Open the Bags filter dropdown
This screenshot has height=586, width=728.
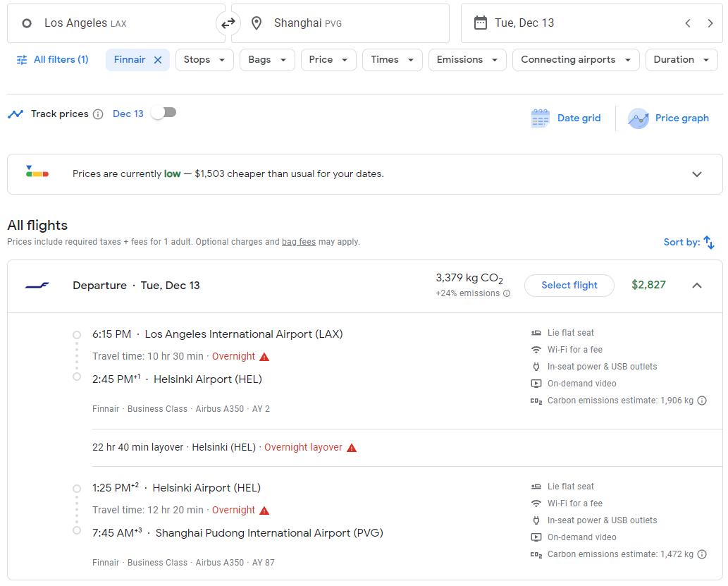(267, 60)
